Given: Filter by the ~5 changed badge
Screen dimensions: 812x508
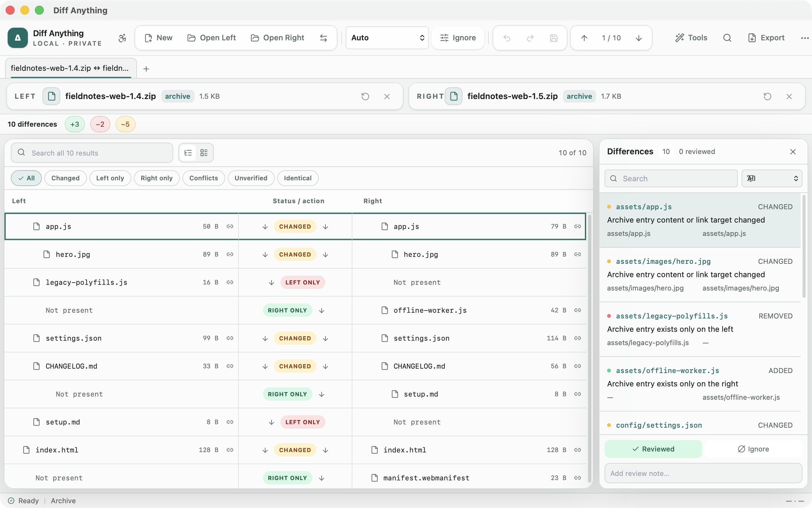Looking at the screenshot, I should tap(125, 124).
